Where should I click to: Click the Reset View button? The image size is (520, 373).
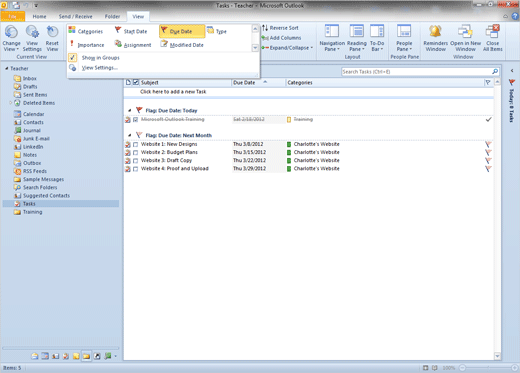pyautogui.click(x=52, y=38)
